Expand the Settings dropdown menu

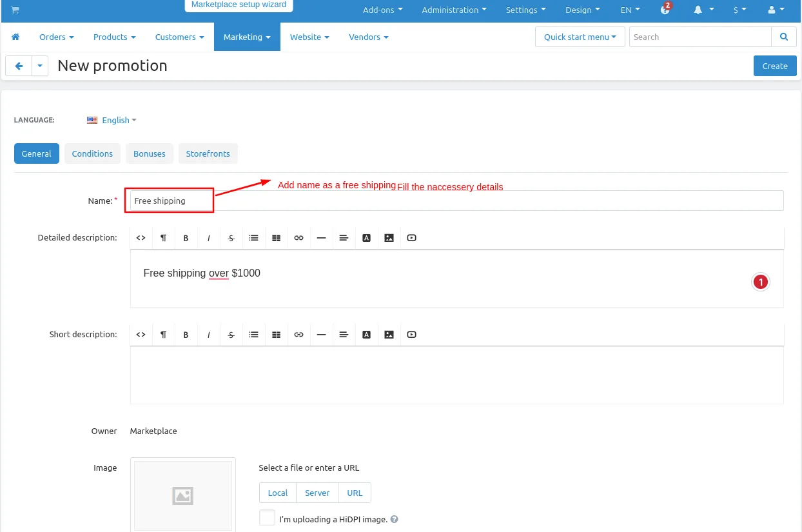[x=526, y=10]
